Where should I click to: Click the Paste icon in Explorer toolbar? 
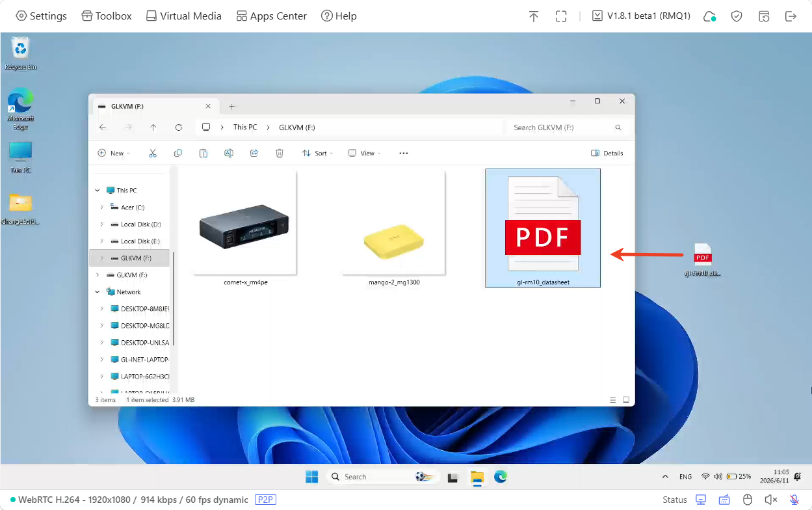(203, 154)
